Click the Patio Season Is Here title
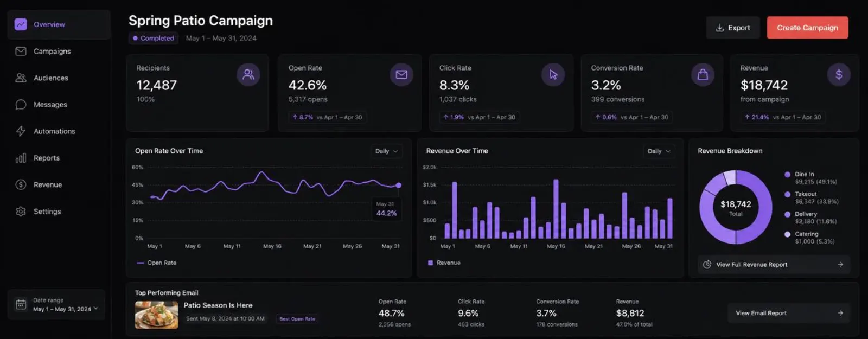This screenshot has width=868, height=339. 218,305
